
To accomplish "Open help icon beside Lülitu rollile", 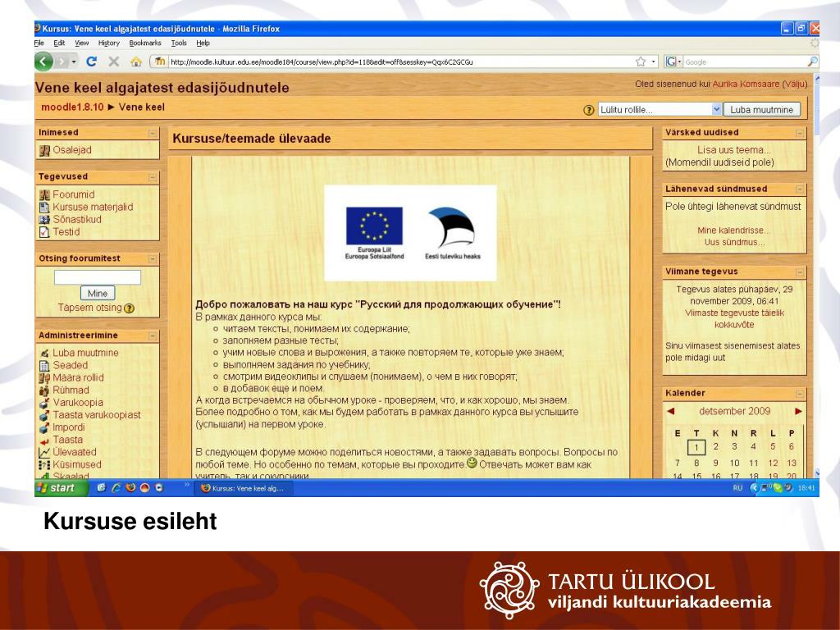I will pyautogui.click(x=588, y=110).
